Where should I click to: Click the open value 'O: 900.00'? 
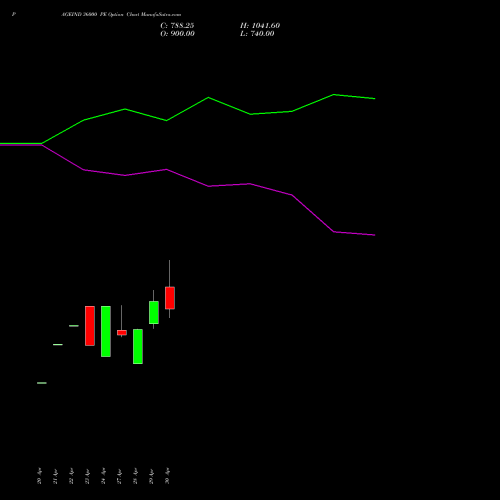(x=177, y=34)
